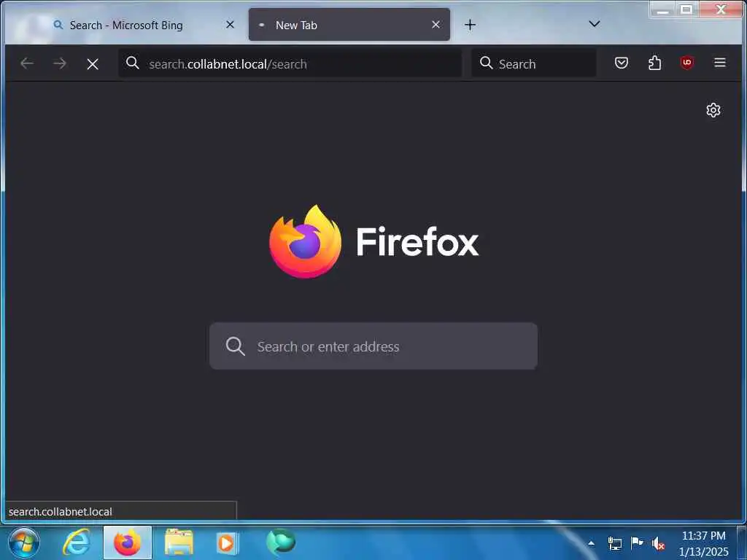The width and height of the screenshot is (747, 560).
Task: Click the Search or enter address field
Action: point(373,346)
